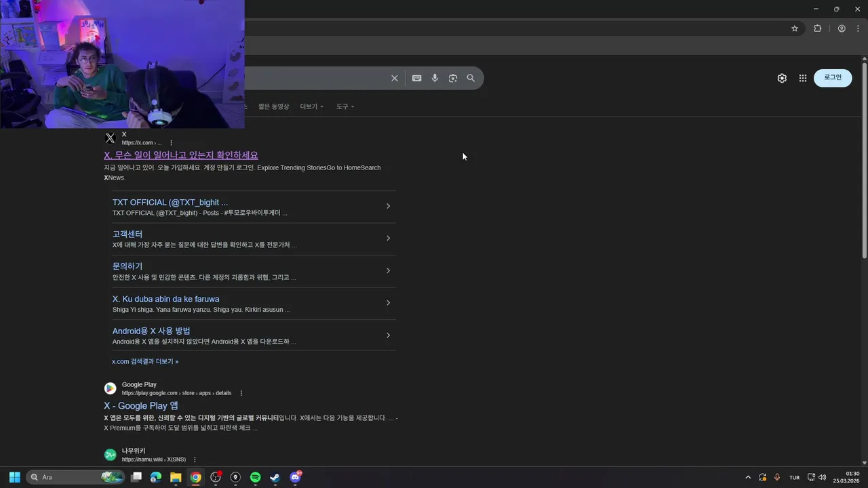Open the Chrome profile avatar menu
The image size is (868, 488).
pyautogui.click(x=842, y=28)
